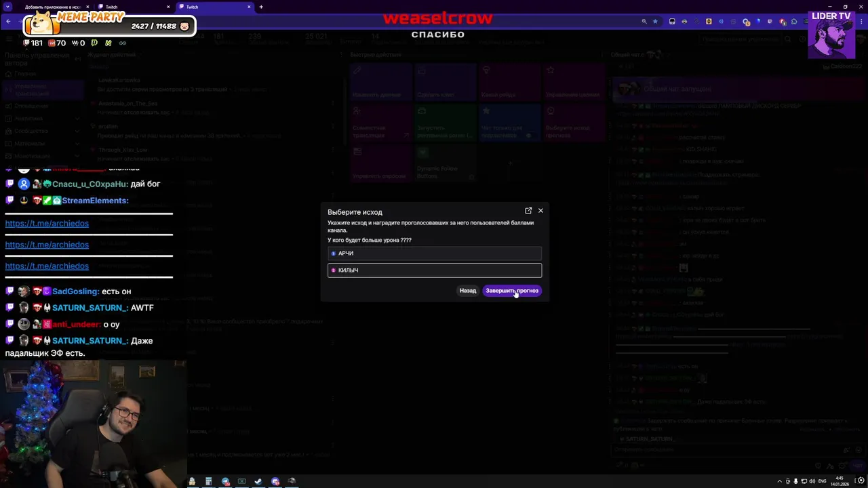Close the active Twitch tab
This screenshot has width=868, height=488.
pyautogui.click(x=249, y=7)
